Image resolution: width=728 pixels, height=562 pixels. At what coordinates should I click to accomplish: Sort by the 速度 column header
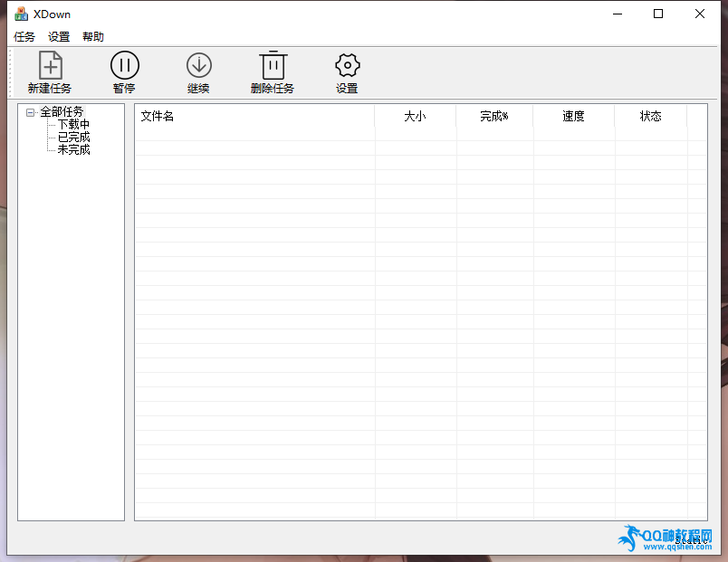click(574, 116)
